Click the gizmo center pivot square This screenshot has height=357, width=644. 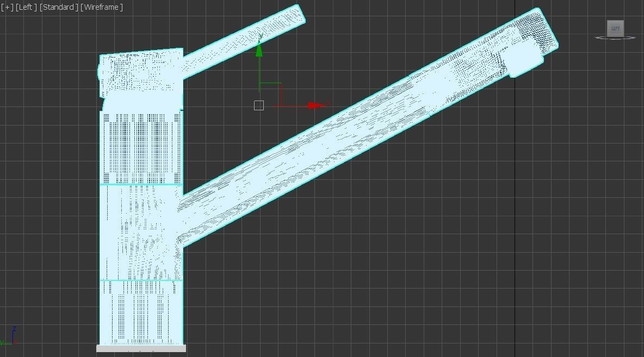[259, 105]
